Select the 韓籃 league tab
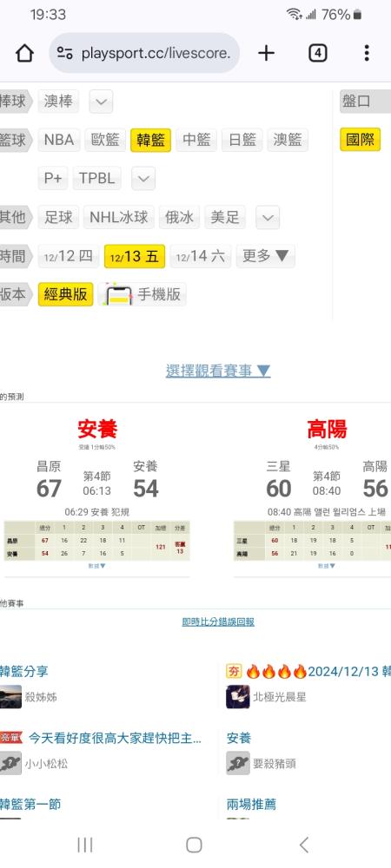 (x=150, y=140)
